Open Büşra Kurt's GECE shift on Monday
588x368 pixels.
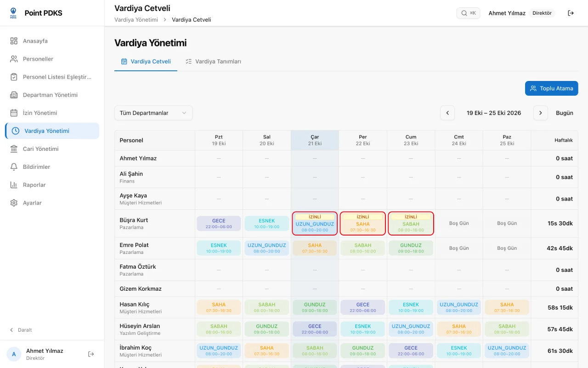point(219,224)
